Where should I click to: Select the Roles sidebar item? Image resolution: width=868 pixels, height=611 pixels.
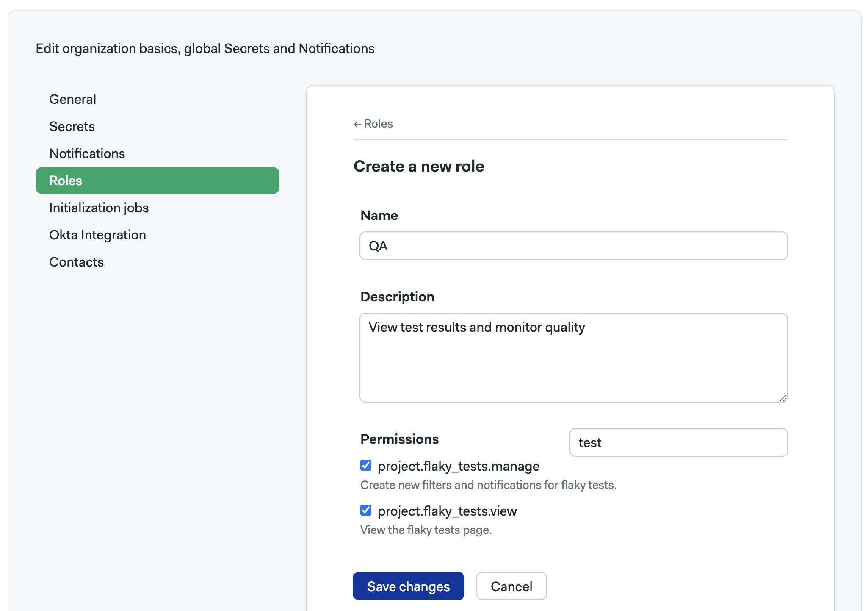[x=158, y=181]
